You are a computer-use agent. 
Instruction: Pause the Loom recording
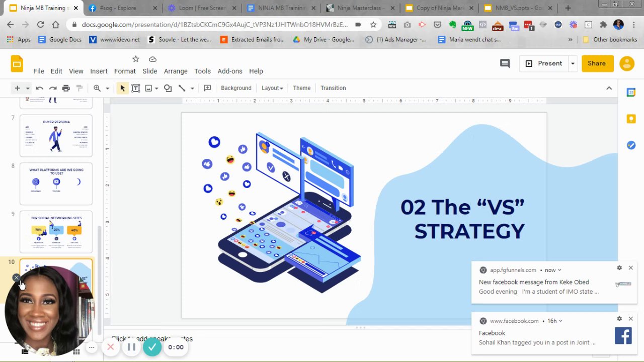tap(131, 347)
